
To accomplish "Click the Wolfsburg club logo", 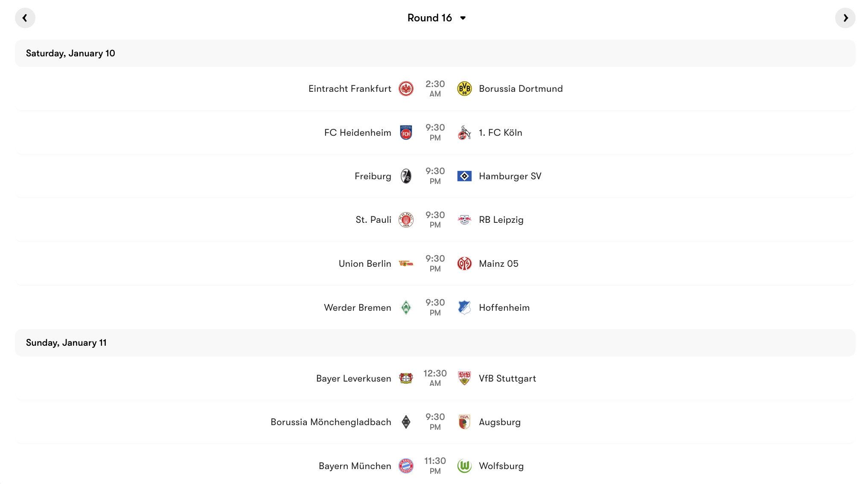I will pyautogui.click(x=464, y=466).
